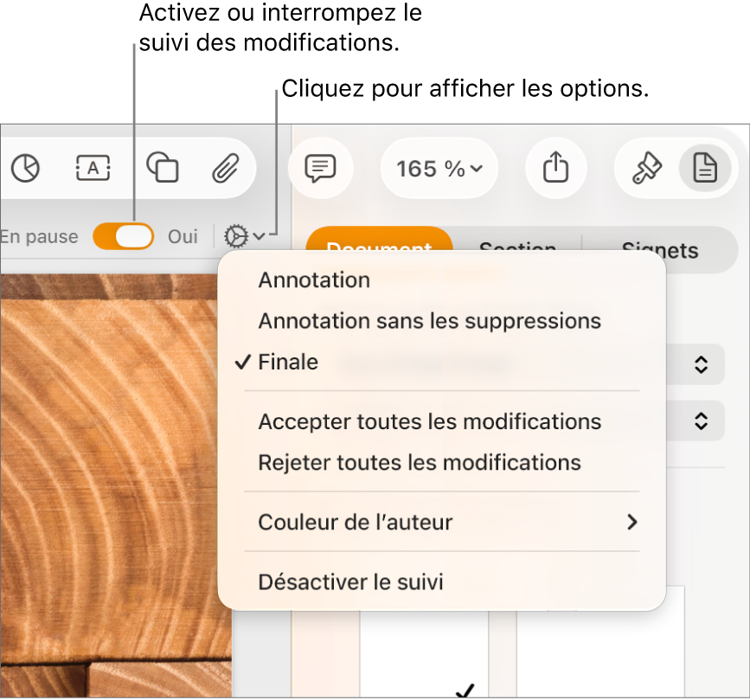Click the paperclip Media icon
750x700 pixels.
tap(225, 168)
